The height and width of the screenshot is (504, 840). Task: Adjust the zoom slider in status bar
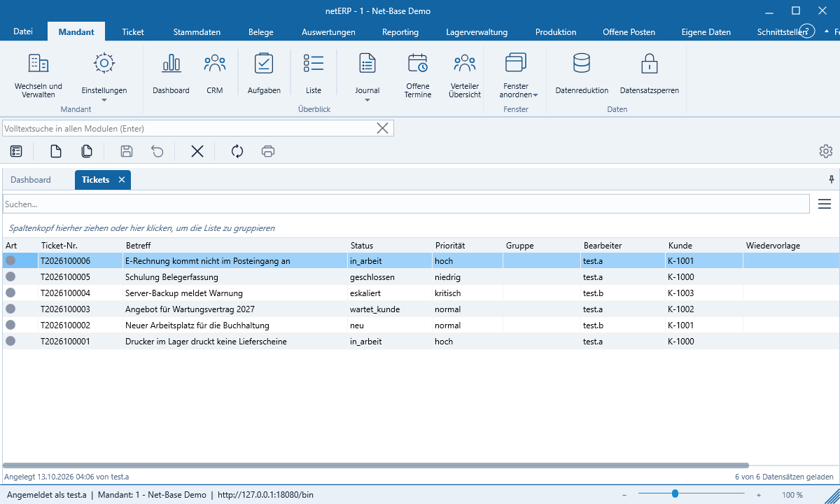coord(675,494)
